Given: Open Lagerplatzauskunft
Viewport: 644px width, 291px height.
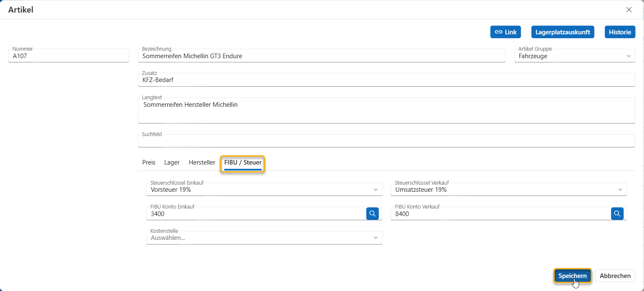Looking at the screenshot, I should 563,32.
